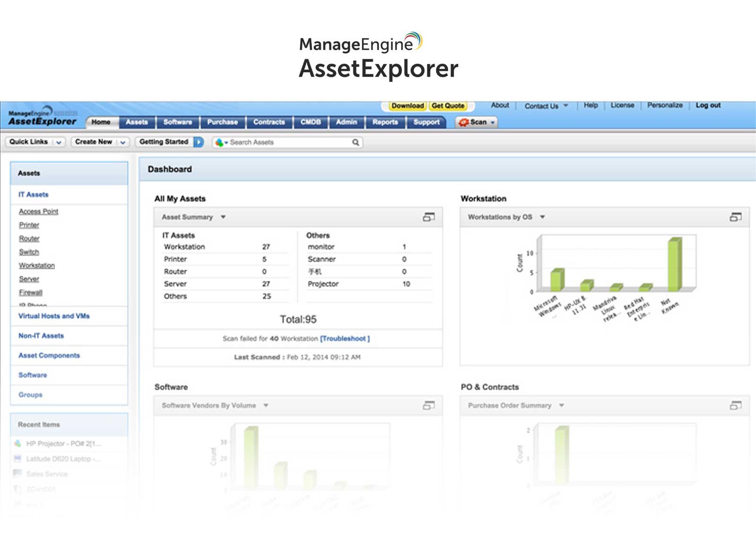
Task: Click the Workstation count 27
Action: (x=266, y=247)
